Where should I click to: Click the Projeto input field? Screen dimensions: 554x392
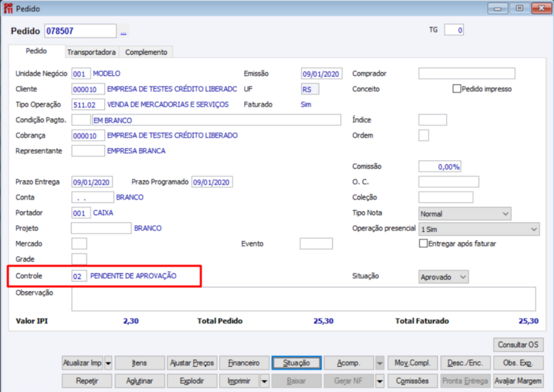point(101,228)
